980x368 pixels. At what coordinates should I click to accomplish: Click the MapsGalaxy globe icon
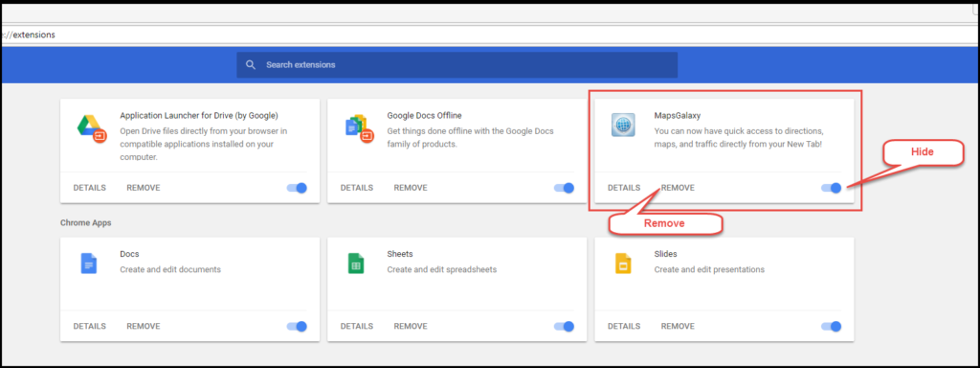[x=622, y=125]
